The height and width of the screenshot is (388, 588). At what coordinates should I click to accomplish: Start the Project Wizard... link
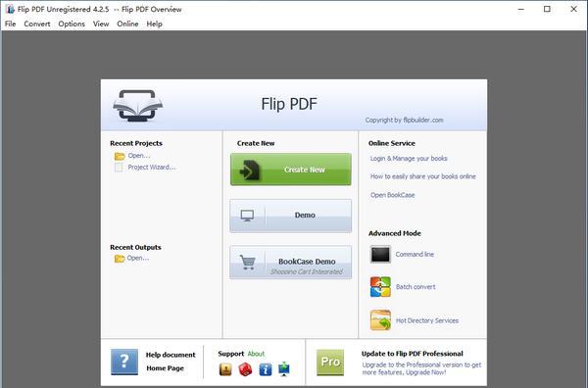[x=152, y=168]
